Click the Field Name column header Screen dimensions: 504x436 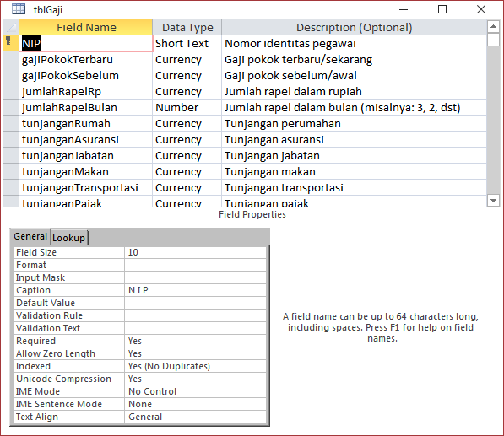[86, 27]
